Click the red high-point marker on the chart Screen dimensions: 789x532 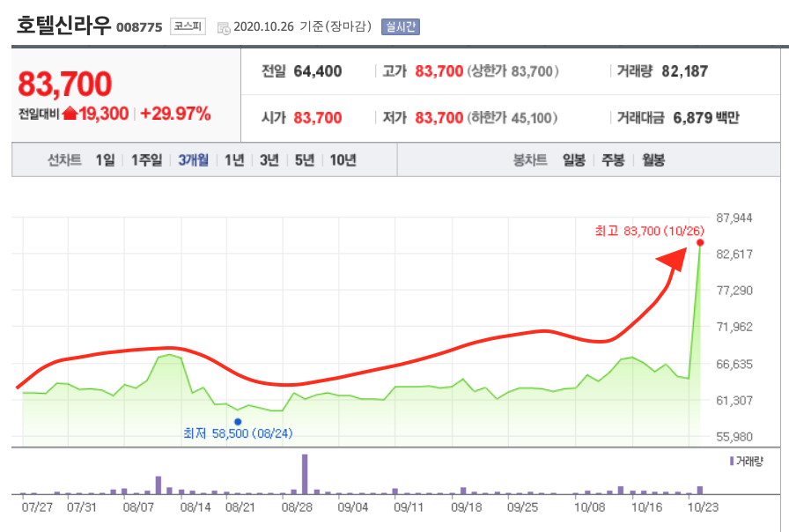click(x=700, y=242)
